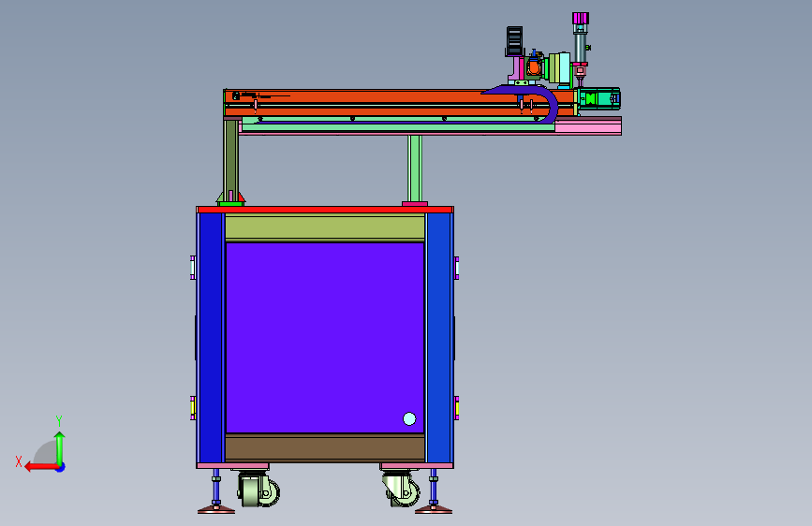Select the right caster wheel under cabinet

402,489
